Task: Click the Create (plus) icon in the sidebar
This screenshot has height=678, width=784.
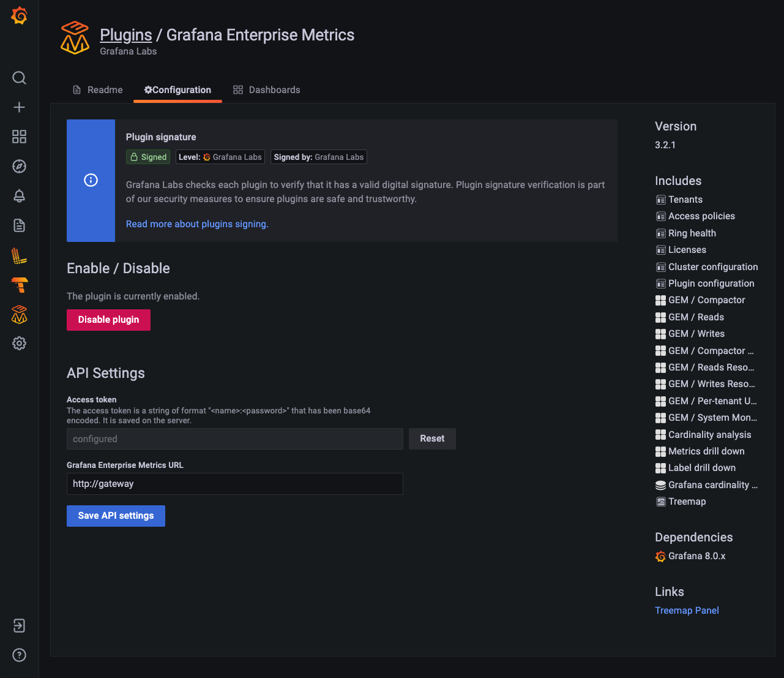Action: 19,107
